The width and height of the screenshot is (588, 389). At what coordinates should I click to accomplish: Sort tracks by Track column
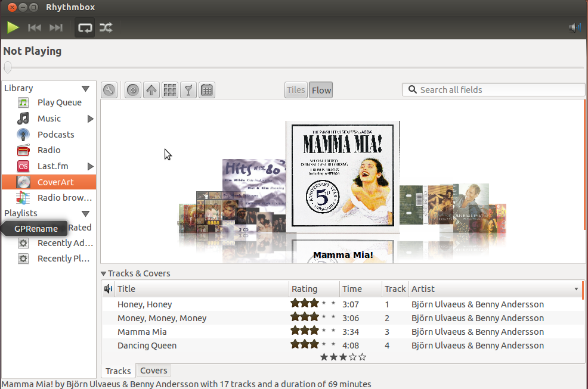point(395,288)
